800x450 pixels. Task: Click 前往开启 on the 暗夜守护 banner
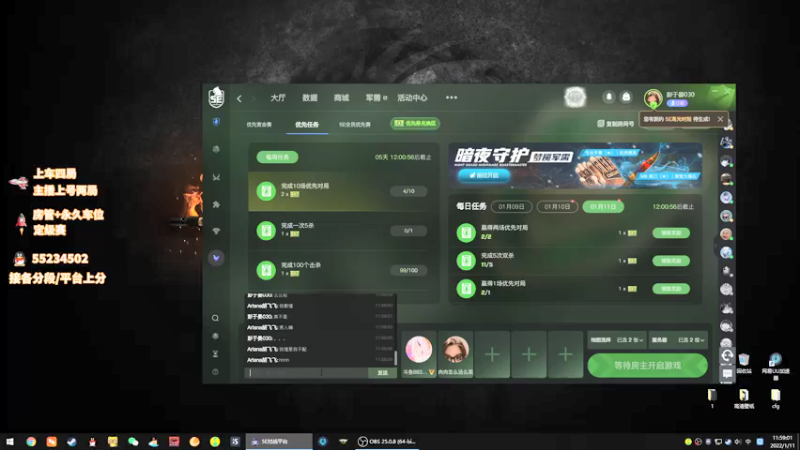tap(484, 175)
